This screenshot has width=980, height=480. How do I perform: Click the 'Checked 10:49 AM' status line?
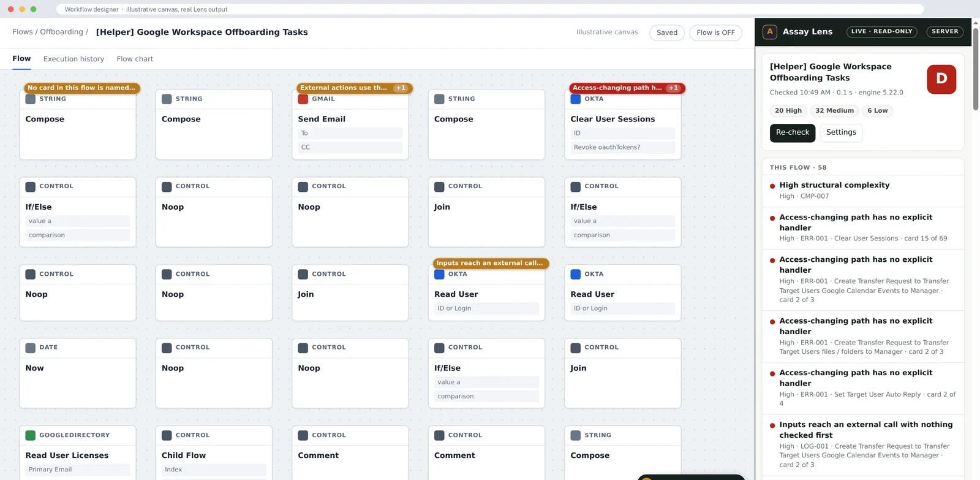pyautogui.click(x=836, y=93)
